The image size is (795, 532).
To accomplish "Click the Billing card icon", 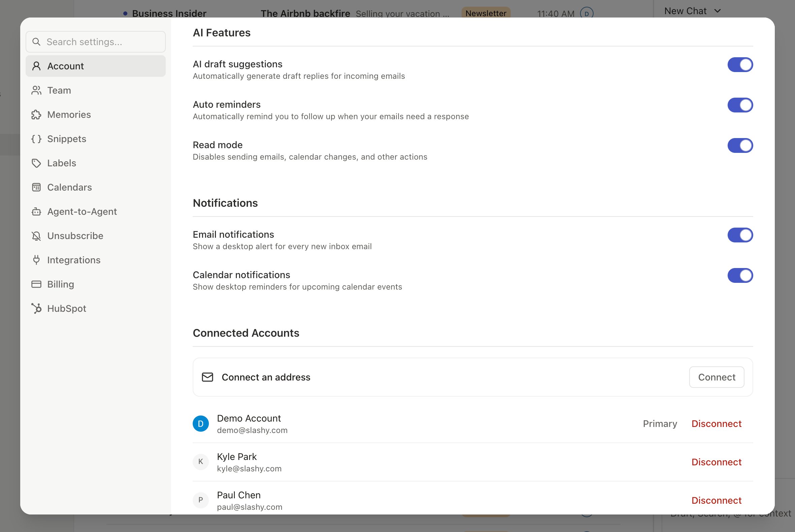I will (x=36, y=284).
